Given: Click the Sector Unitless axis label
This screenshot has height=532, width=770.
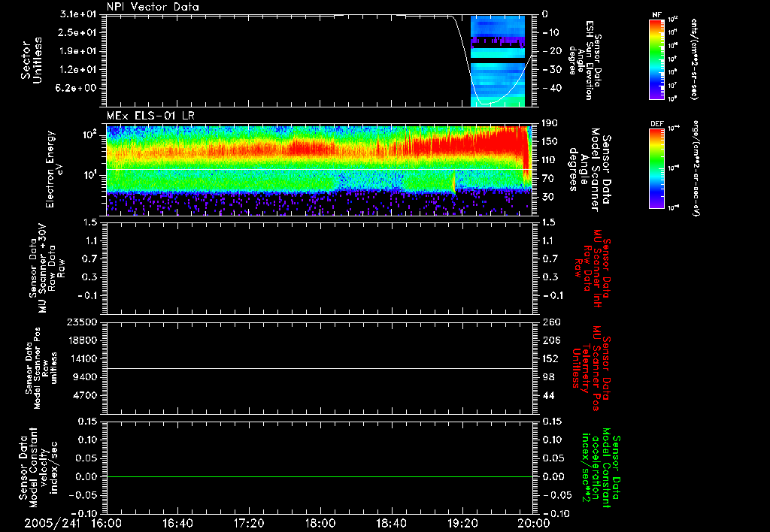Looking at the screenshot, I should 30,60.
